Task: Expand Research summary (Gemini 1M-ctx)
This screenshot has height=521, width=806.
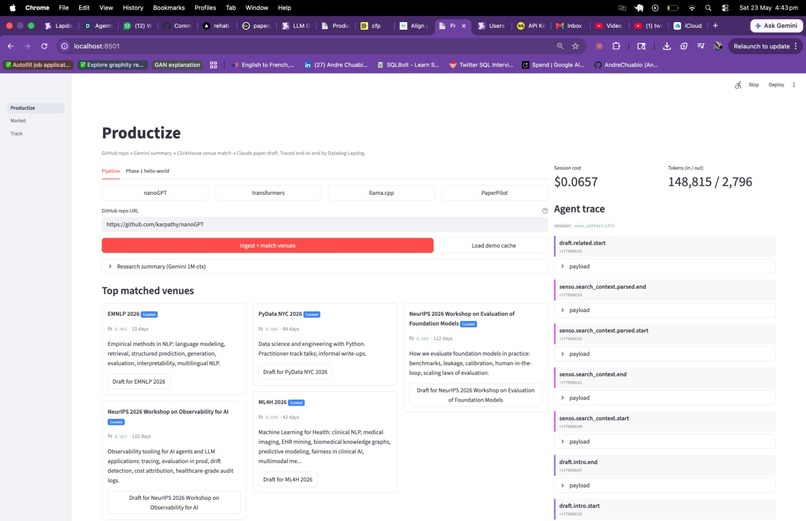Action: tap(325, 267)
